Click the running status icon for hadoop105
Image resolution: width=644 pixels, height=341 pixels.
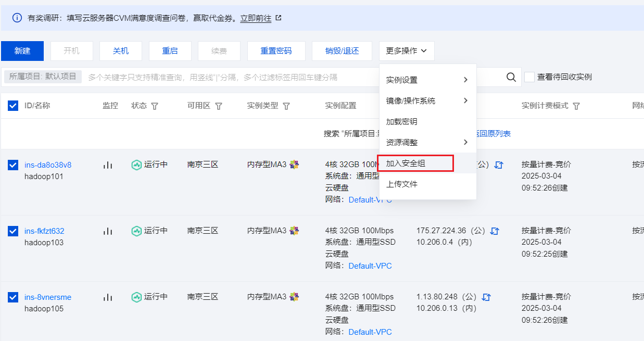pos(136,297)
